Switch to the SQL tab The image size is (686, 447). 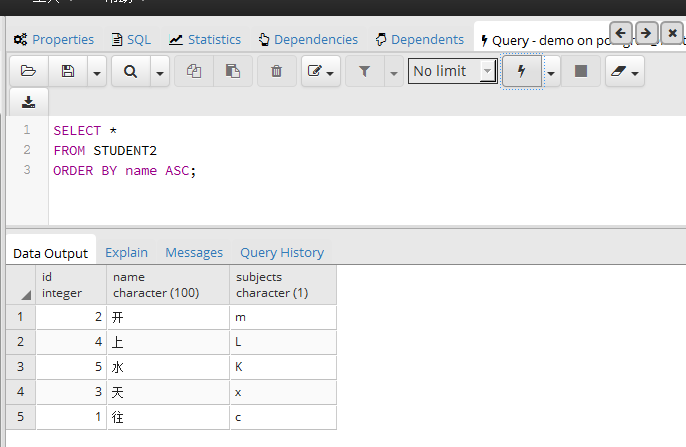pos(131,40)
